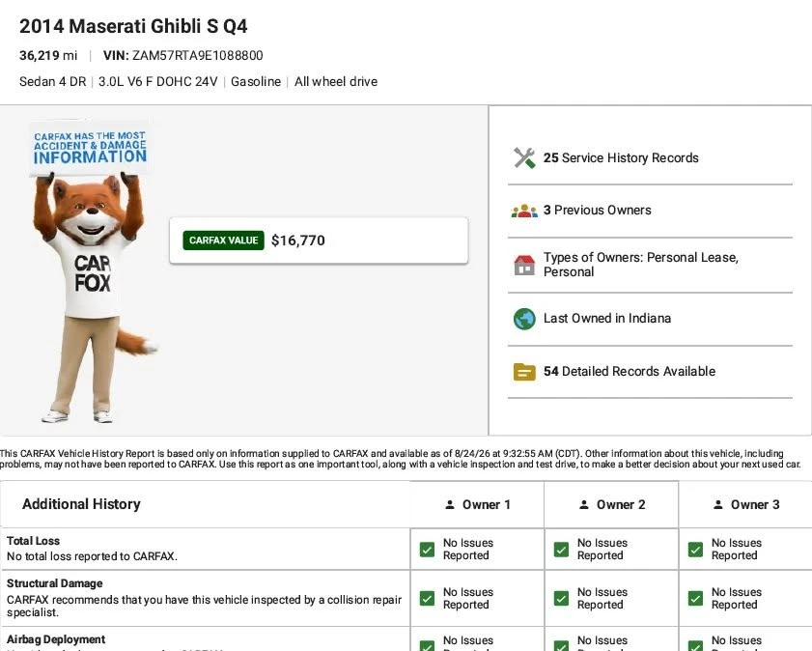Click No Issues Reported for Owner 1 Total Loss
This screenshot has height=651, width=812.
pyautogui.click(x=468, y=550)
